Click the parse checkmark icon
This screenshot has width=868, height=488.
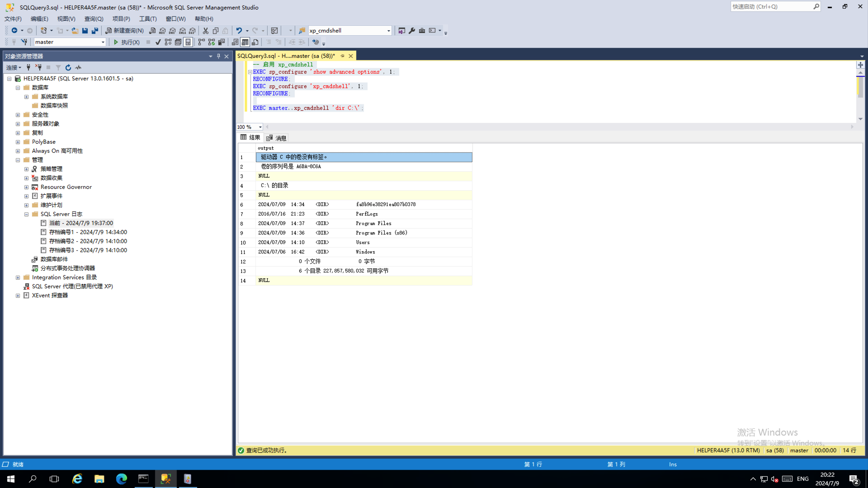(158, 42)
